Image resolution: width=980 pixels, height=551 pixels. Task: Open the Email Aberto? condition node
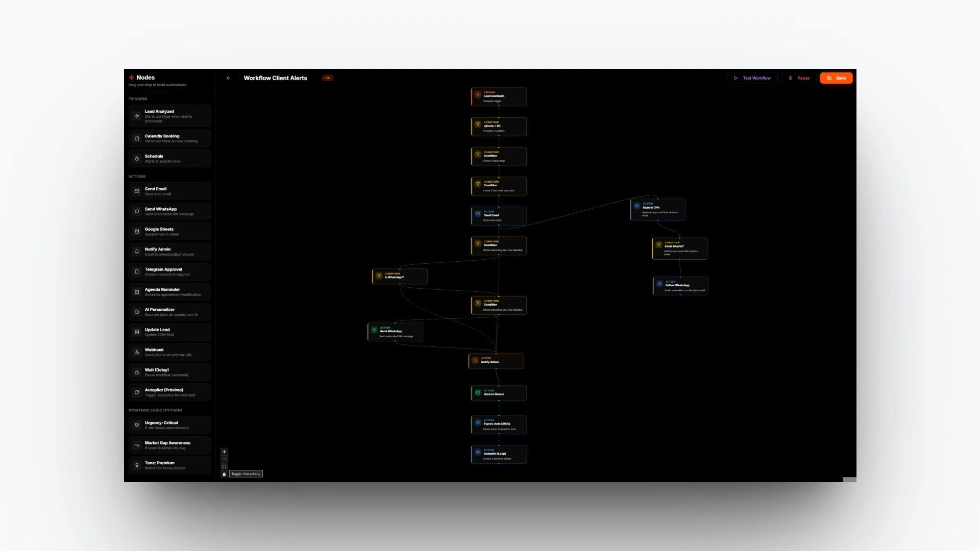click(x=680, y=248)
